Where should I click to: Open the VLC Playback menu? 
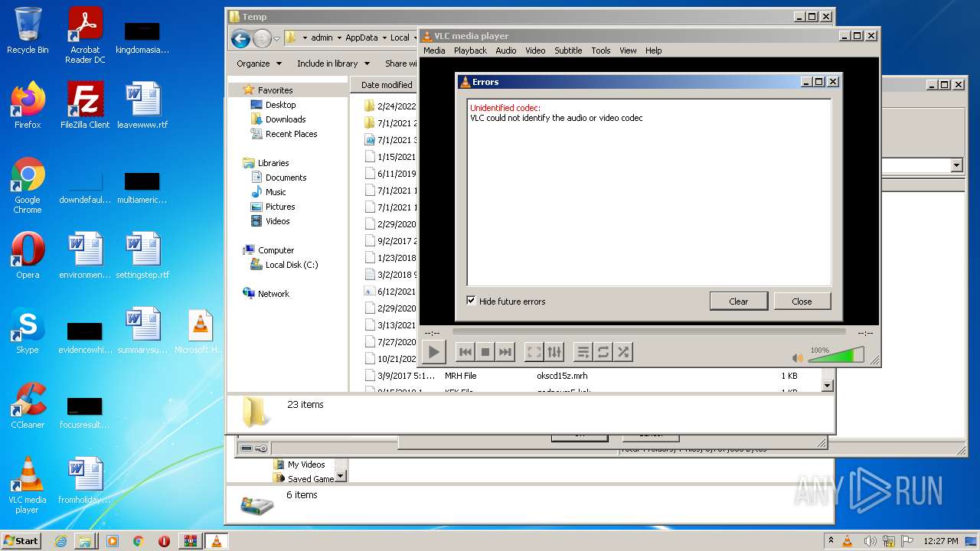tap(470, 51)
